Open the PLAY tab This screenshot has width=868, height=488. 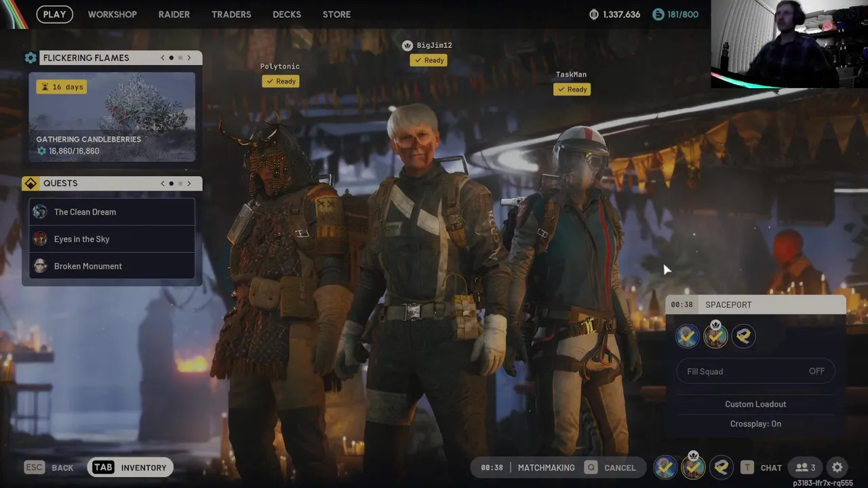(x=54, y=14)
